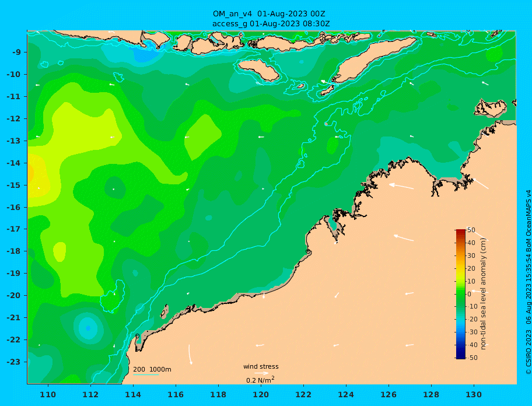Click the 'non-tidal sea level anomaly (cm)' label

coord(483,293)
